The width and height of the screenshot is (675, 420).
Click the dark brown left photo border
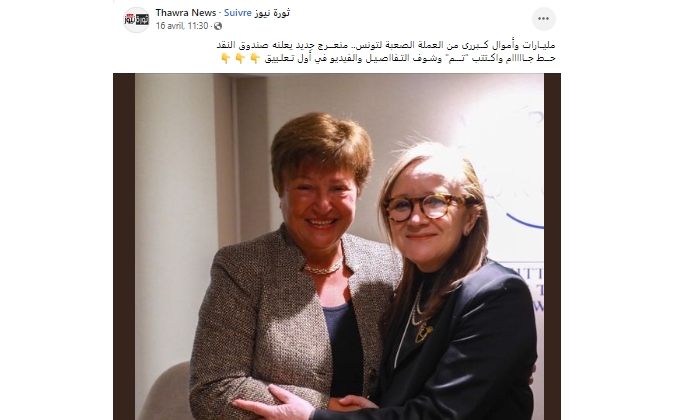tap(124, 247)
